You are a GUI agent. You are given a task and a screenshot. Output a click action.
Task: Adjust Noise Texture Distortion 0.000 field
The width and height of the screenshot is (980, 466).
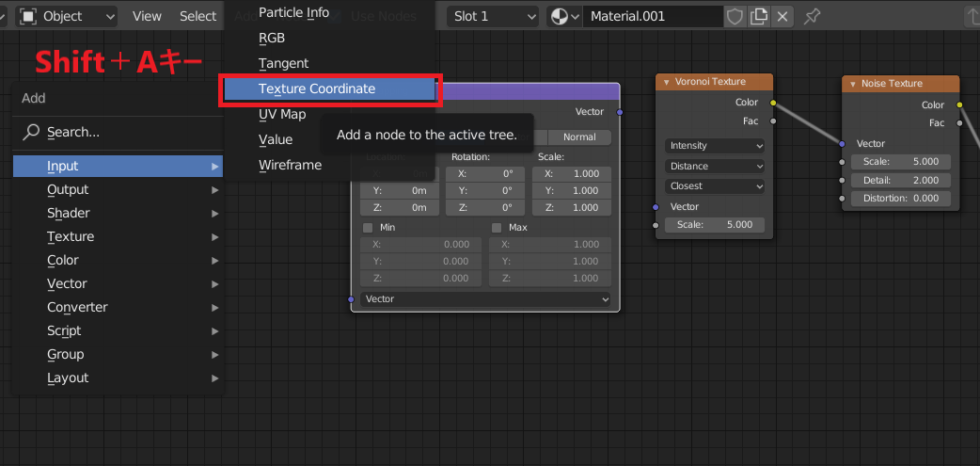coord(901,199)
